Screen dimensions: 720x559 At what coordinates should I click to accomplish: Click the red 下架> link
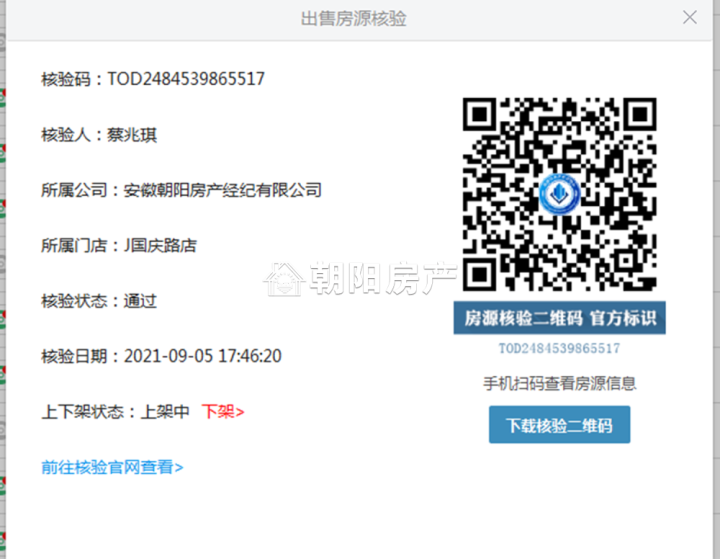[223, 412]
